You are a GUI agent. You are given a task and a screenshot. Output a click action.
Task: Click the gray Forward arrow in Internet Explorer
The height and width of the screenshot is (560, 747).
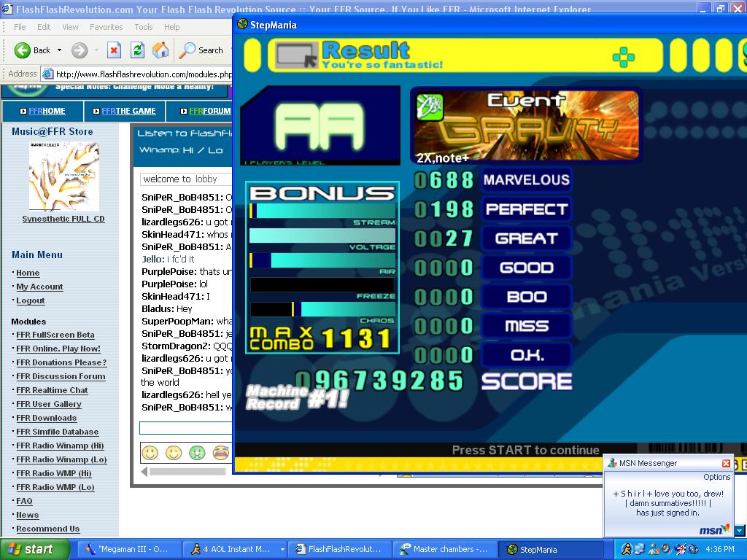click(x=80, y=50)
